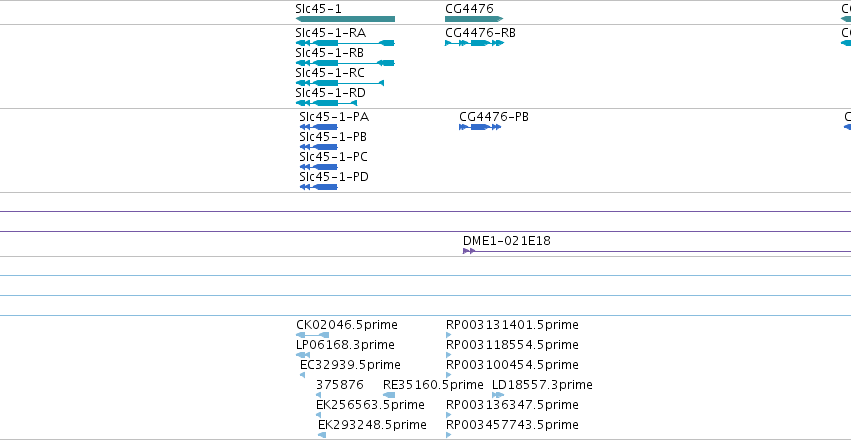Click the Slc45-1-RC label text
Screen dimensions: 851x440
(330, 73)
